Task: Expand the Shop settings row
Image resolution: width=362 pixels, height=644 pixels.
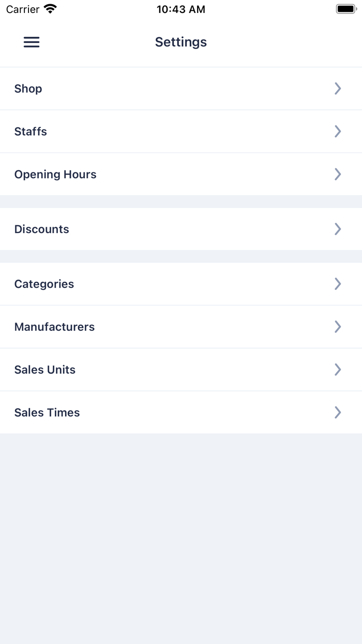Action: pyautogui.click(x=338, y=89)
